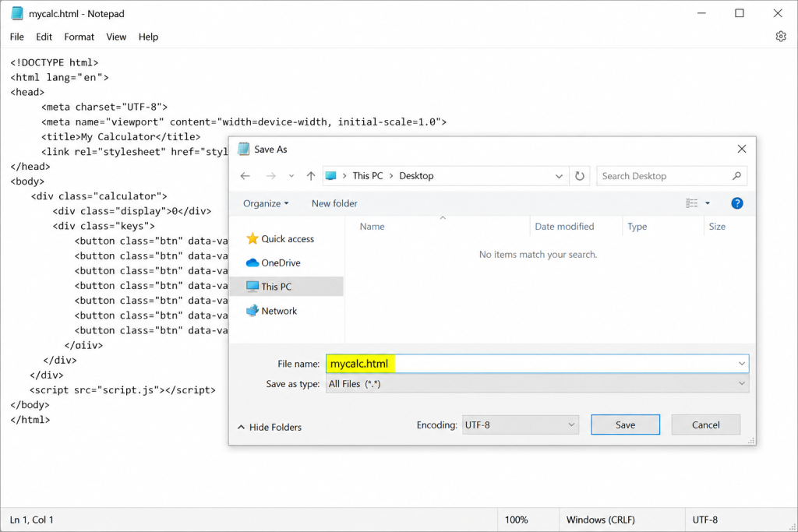Click the Notepad app icon in title bar
The height and width of the screenshot is (532, 798).
[x=17, y=14]
